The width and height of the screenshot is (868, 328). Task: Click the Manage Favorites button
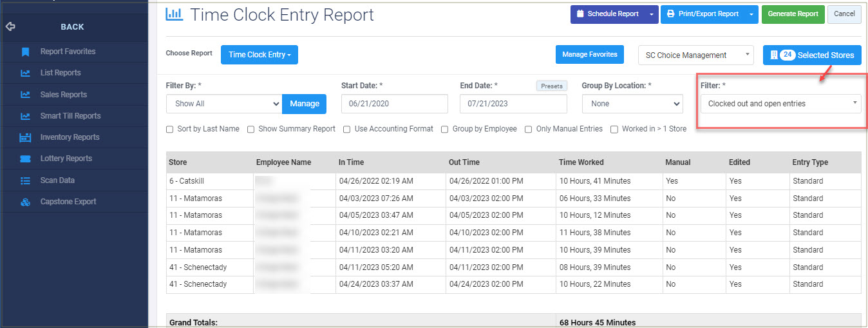(x=590, y=55)
